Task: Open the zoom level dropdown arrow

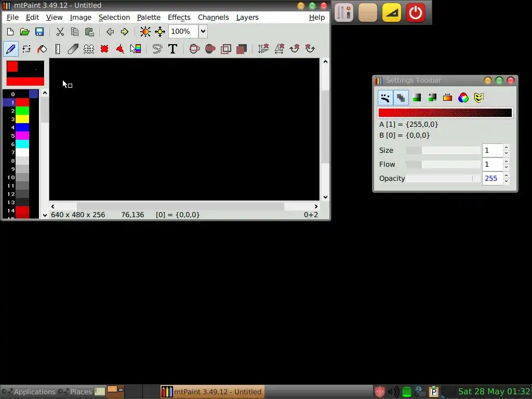Action: click(203, 31)
